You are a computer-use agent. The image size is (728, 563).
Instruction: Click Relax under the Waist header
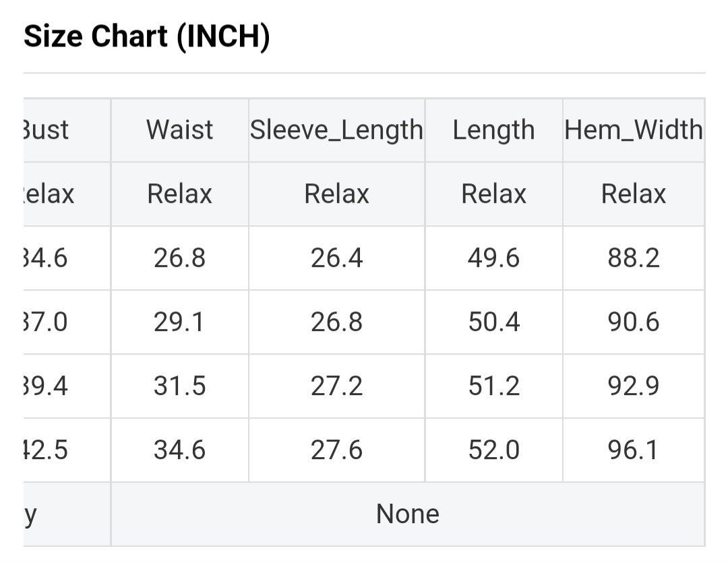(x=179, y=194)
